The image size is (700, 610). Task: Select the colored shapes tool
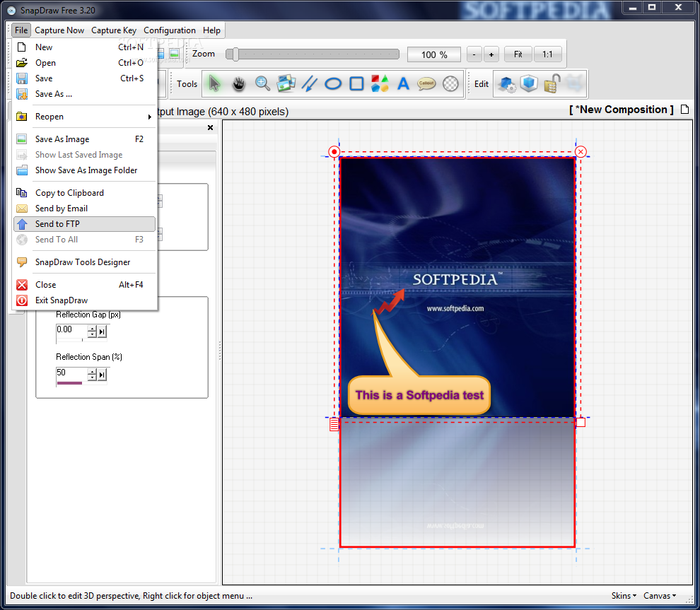point(380,83)
